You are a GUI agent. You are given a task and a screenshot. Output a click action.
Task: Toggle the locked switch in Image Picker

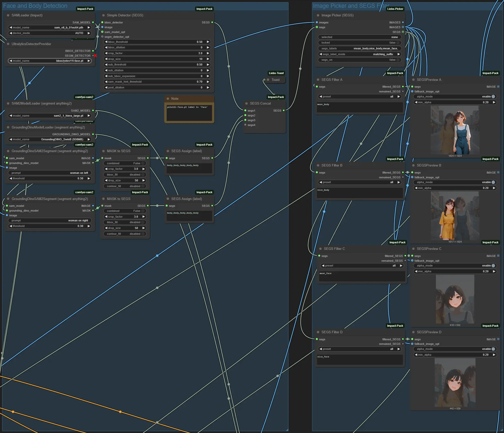pyautogui.click(x=398, y=43)
